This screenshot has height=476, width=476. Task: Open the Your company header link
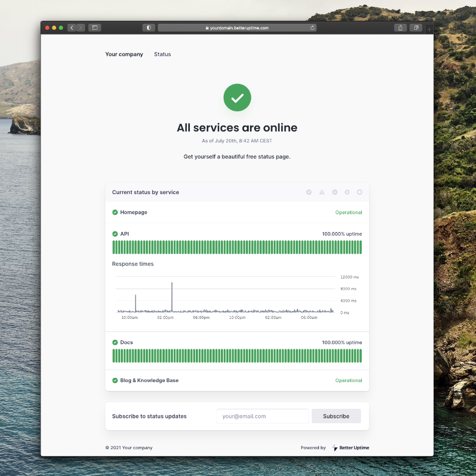click(x=124, y=54)
